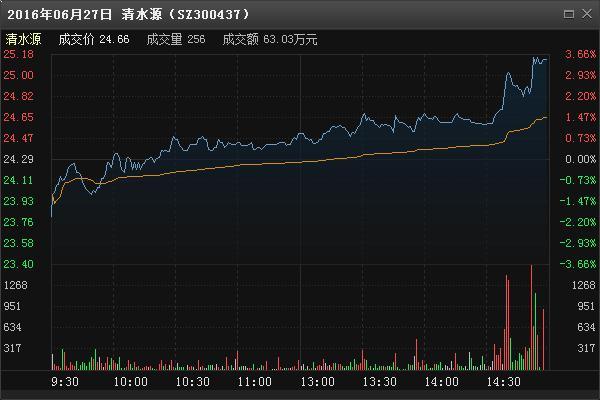Click the 9:30 time axis label
The width and height of the screenshot is (600, 400).
click(65, 382)
